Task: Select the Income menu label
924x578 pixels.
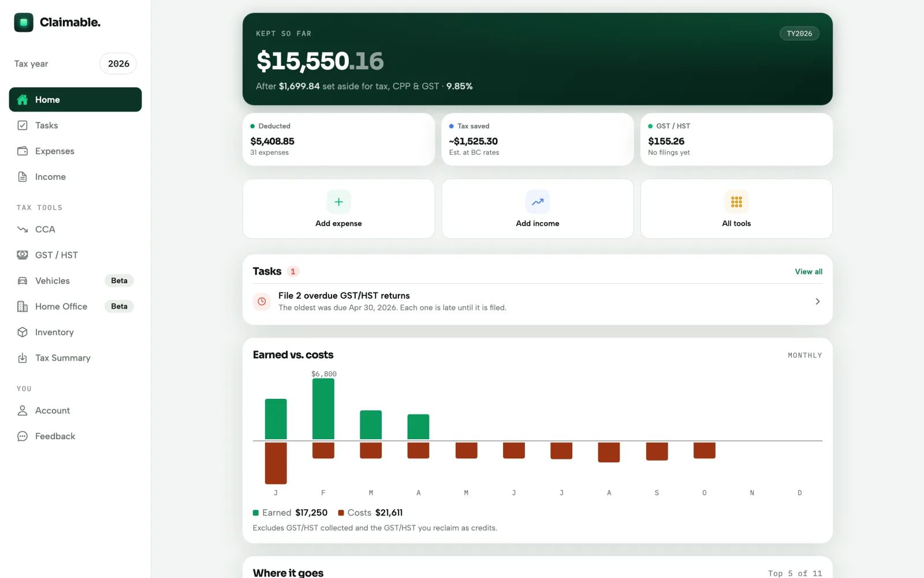Action: 50,177
